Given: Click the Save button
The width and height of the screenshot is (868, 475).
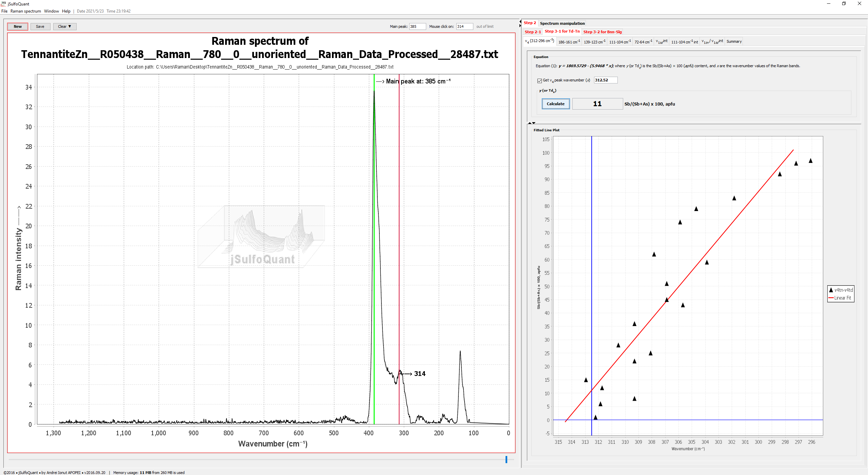Looking at the screenshot, I should pyautogui.click(x=40, y=26).
